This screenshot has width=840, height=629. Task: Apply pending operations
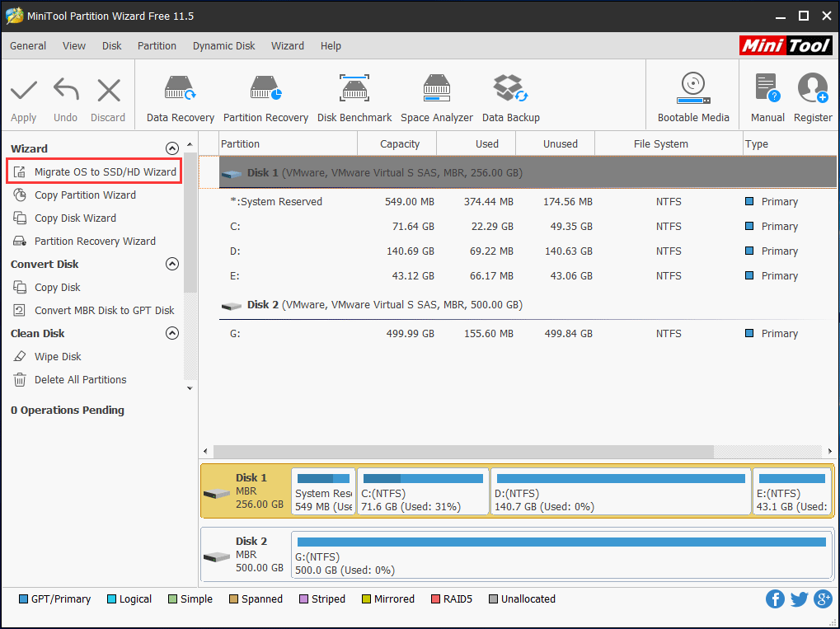23,95
